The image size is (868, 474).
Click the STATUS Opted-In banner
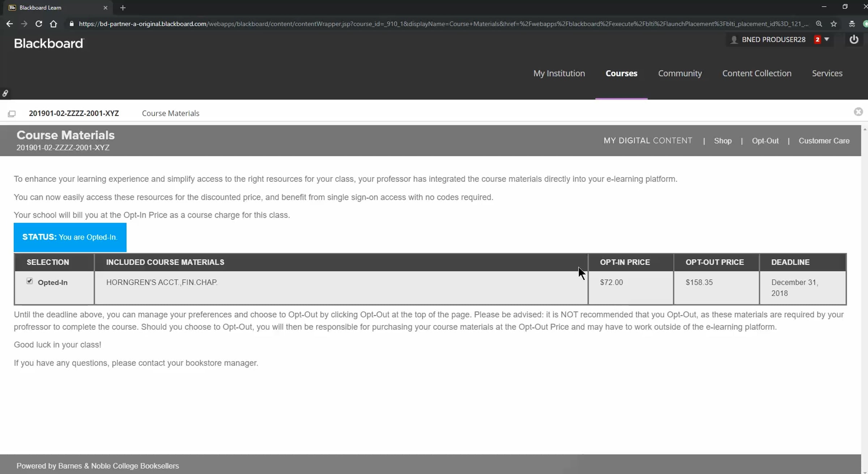click(70, 237)
